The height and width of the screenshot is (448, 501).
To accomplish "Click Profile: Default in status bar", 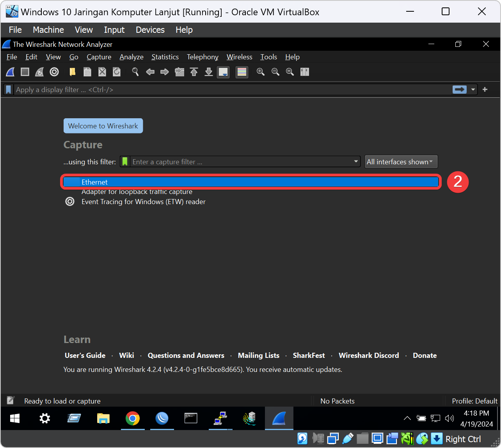I will (474, 401).
